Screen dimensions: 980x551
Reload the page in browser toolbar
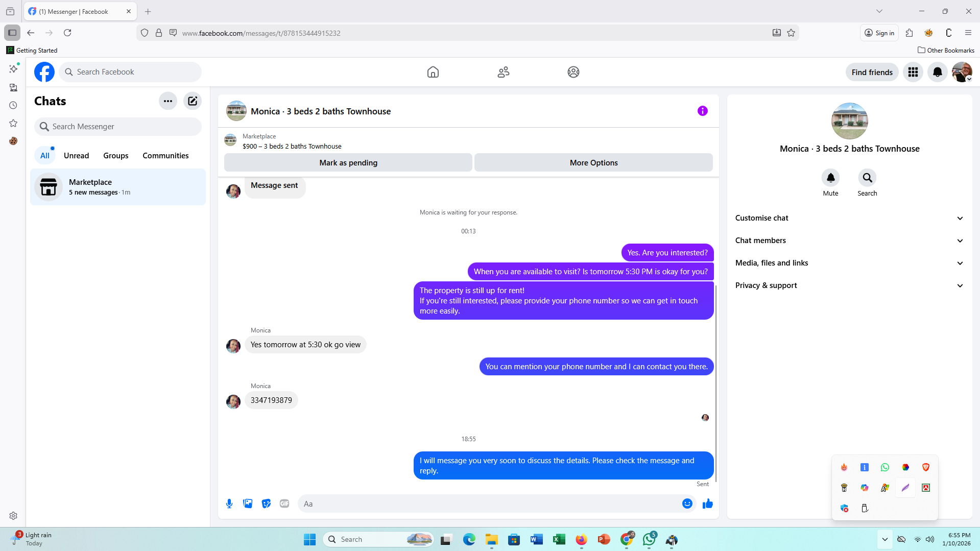point(67,33)
